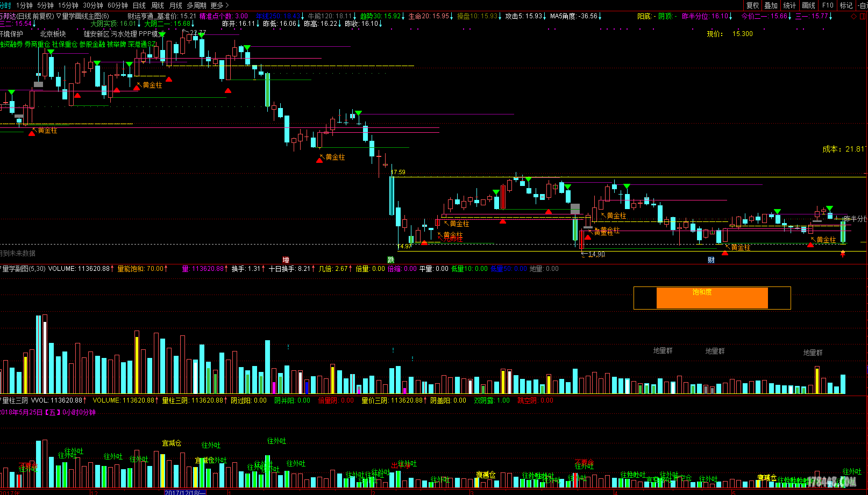Click the 成本 21.81 label
Image resolution: width=868 pixels, height=495 pixels.
[x=844, y=149]
